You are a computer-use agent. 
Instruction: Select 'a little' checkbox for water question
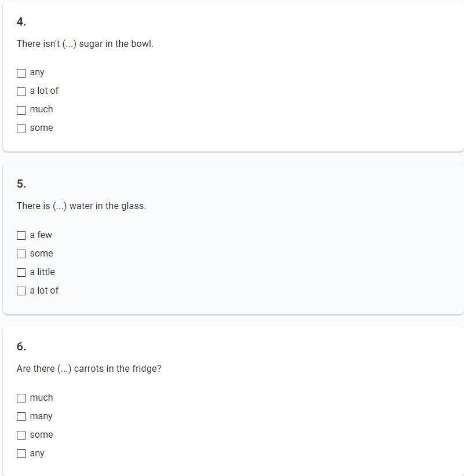coord(21,273)
